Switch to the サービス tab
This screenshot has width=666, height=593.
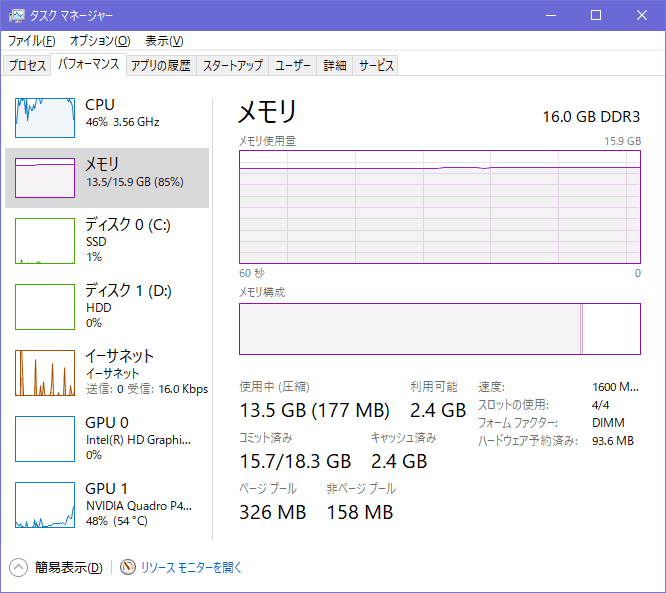376,66
